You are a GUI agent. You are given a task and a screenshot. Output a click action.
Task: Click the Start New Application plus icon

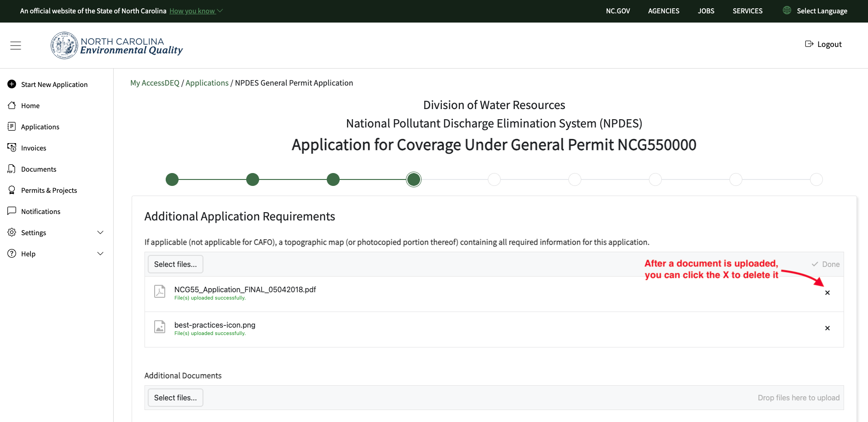click(12, 84)
